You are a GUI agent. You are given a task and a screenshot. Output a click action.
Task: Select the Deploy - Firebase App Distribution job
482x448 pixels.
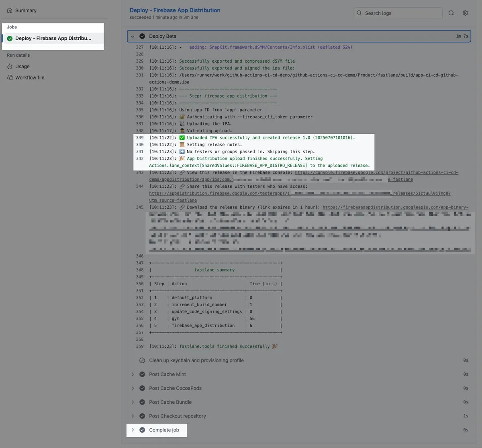tap(53, 39)
